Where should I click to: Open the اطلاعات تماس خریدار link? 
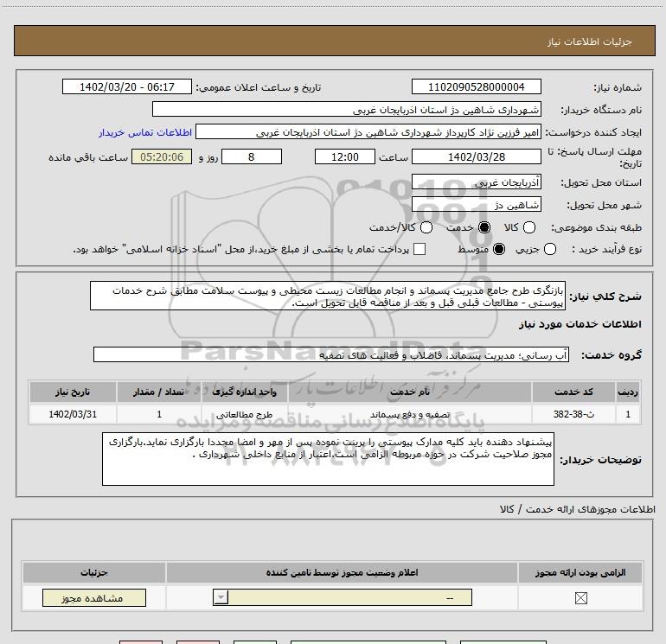click(145, 132)
